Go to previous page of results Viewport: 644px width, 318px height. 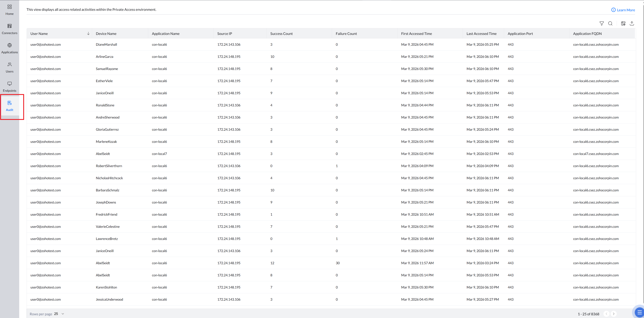(x=606, y=314)
